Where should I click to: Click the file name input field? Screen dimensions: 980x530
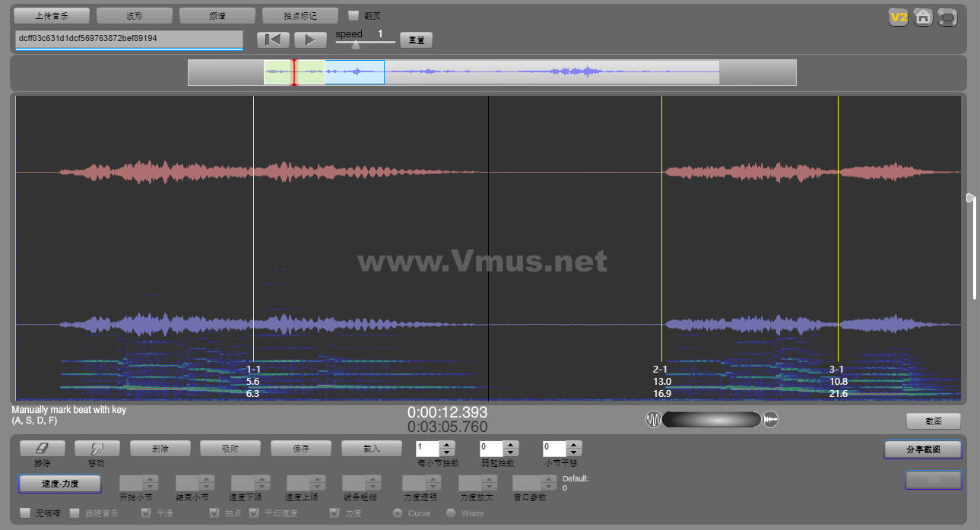(128, 39)
